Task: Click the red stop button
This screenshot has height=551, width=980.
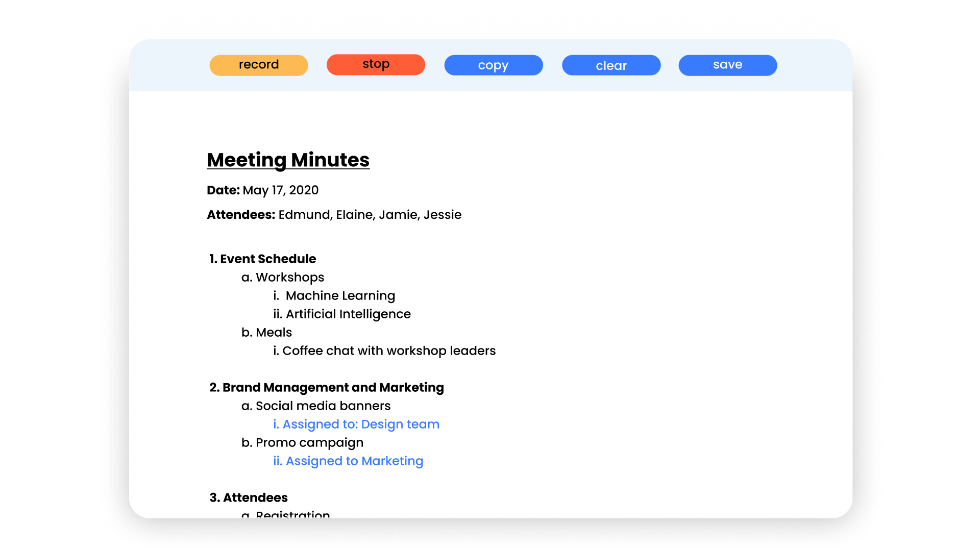Action: coord(376,65)
